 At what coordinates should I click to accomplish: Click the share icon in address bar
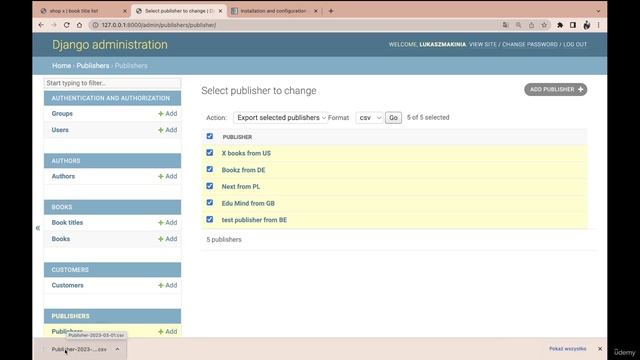tap(531, 25)
